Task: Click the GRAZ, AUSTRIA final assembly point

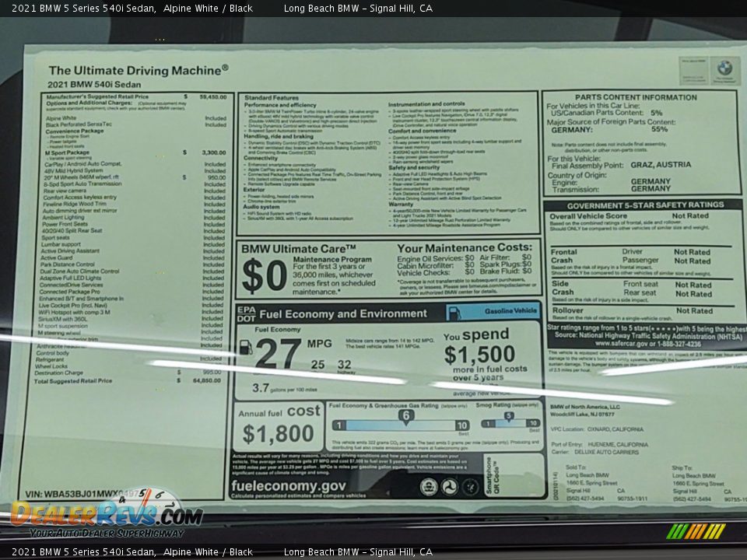Action: click(661, 165)
